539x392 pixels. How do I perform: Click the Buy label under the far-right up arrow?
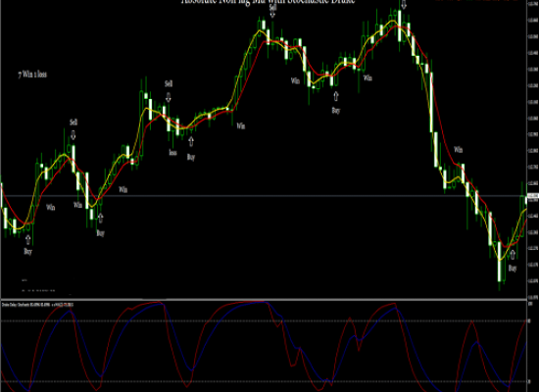tap(513, 269)
